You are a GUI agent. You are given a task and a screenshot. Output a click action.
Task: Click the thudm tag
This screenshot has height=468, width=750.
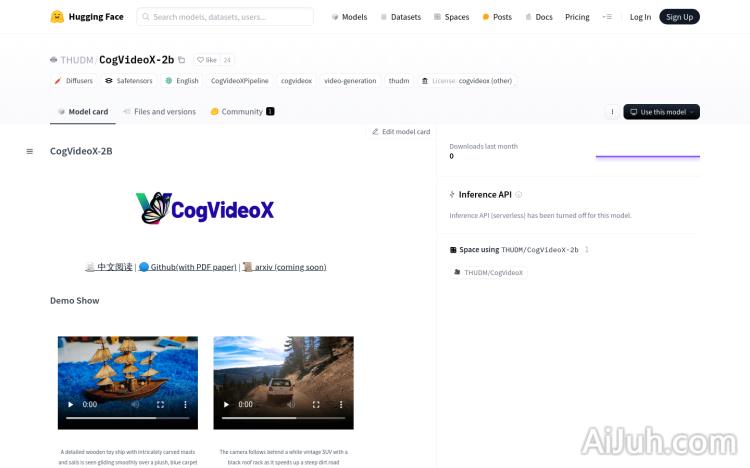[x=399, y=81]
